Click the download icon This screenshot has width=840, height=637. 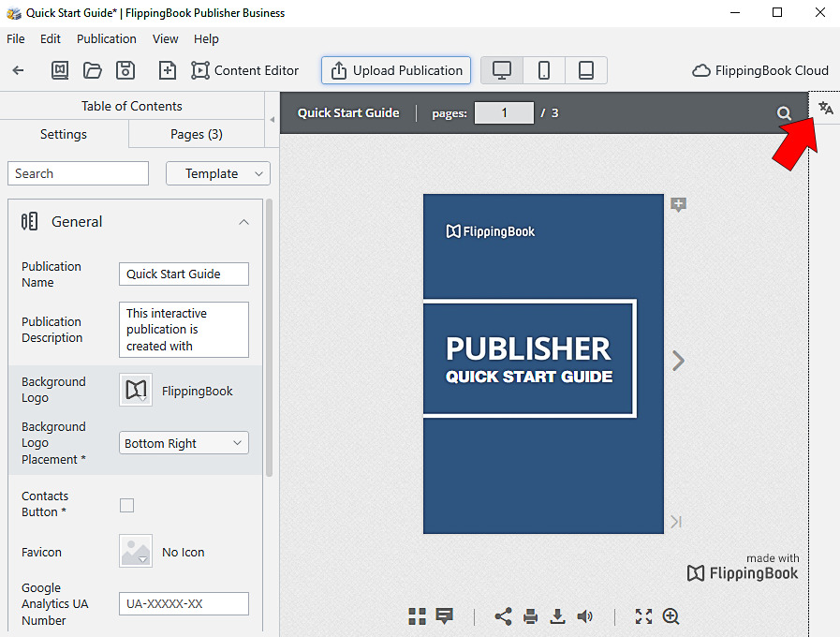coord(558,616)
